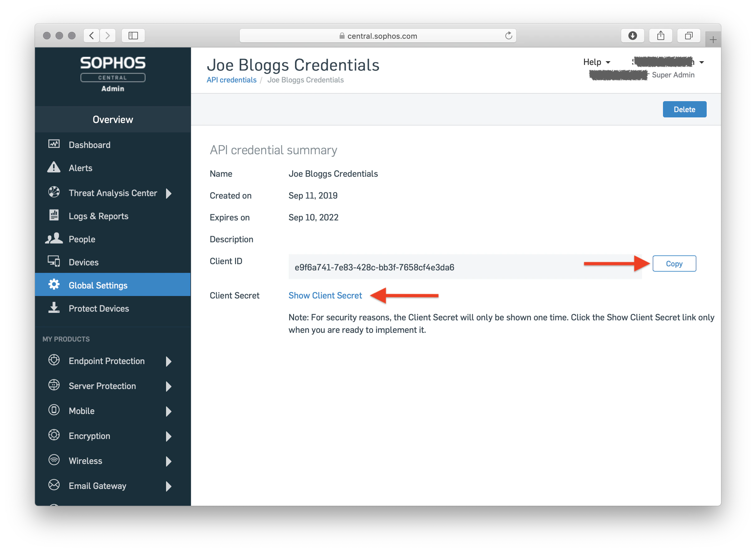Click the People icon in sidebar
This screenshot has width=756, height=552.
[54, 238]
